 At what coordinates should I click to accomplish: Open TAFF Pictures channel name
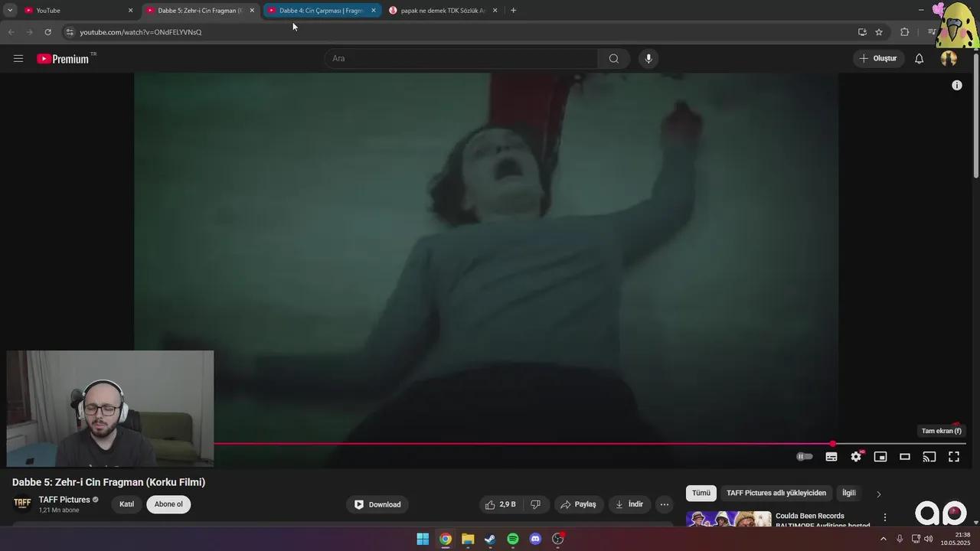pyautogui.click(x=64, y=500)
